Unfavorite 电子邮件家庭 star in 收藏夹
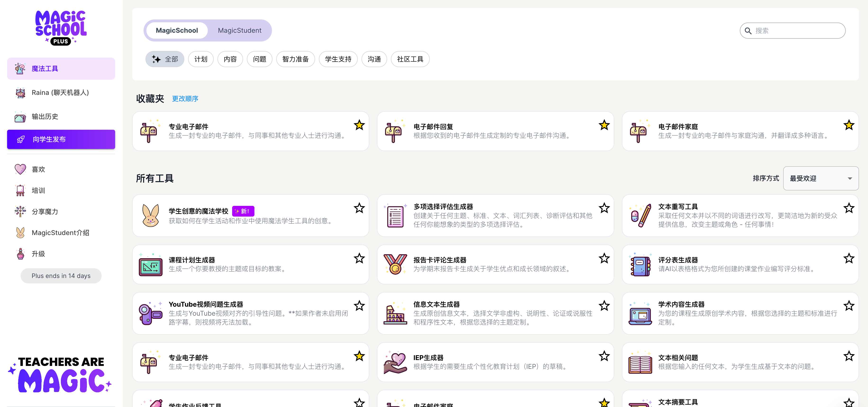 click(849, 125)
